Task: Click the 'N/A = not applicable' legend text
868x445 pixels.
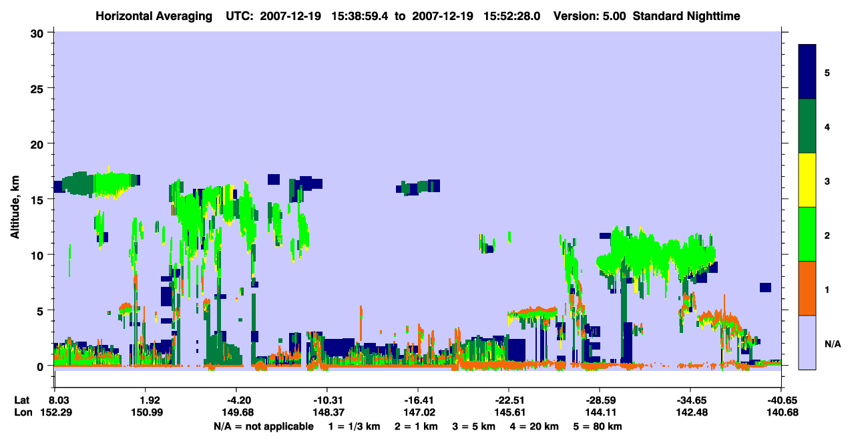Action: (263, 426)
